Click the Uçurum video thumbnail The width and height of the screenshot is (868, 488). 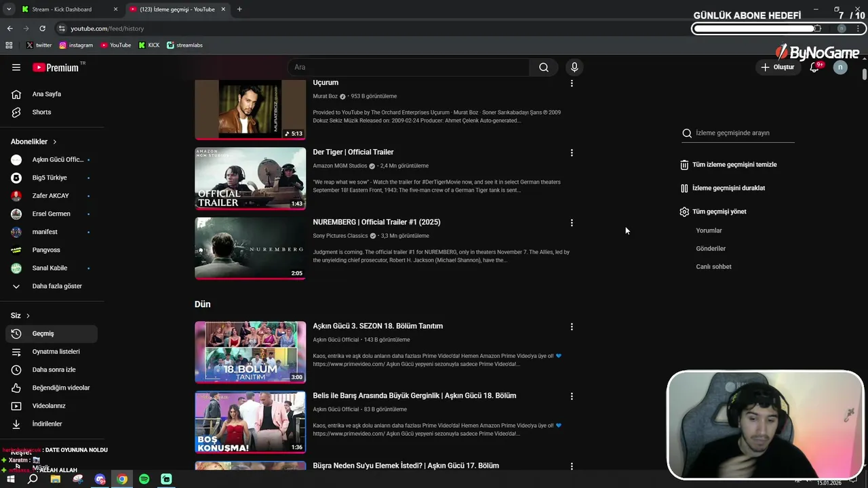coord(250,109)
